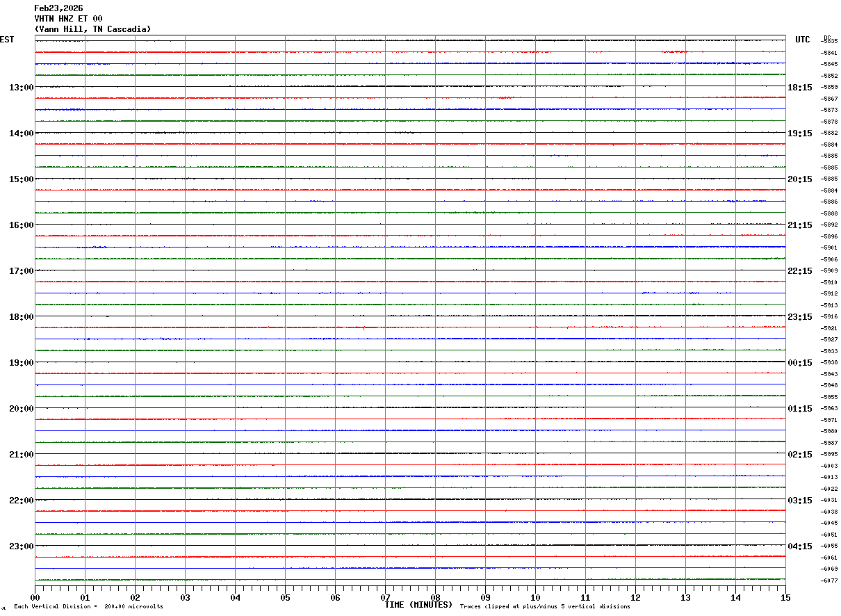
Task: Click the '12' minute axis tick label
Action: (635, 597)
